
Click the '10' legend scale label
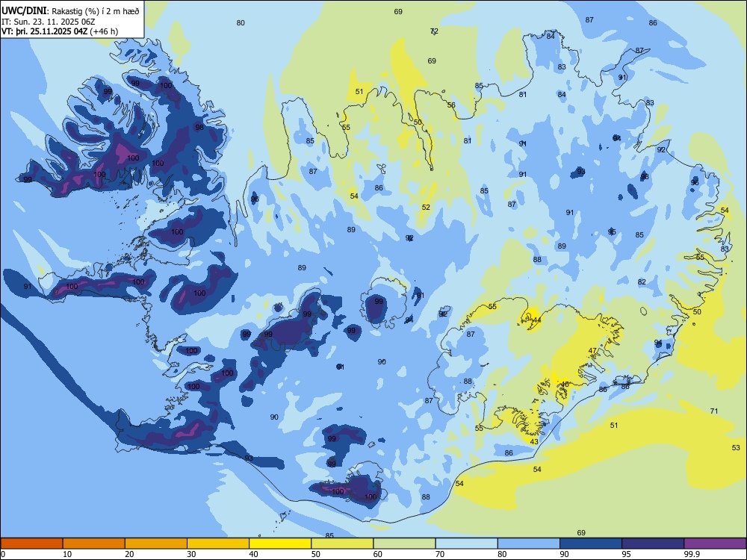[67, 554]
